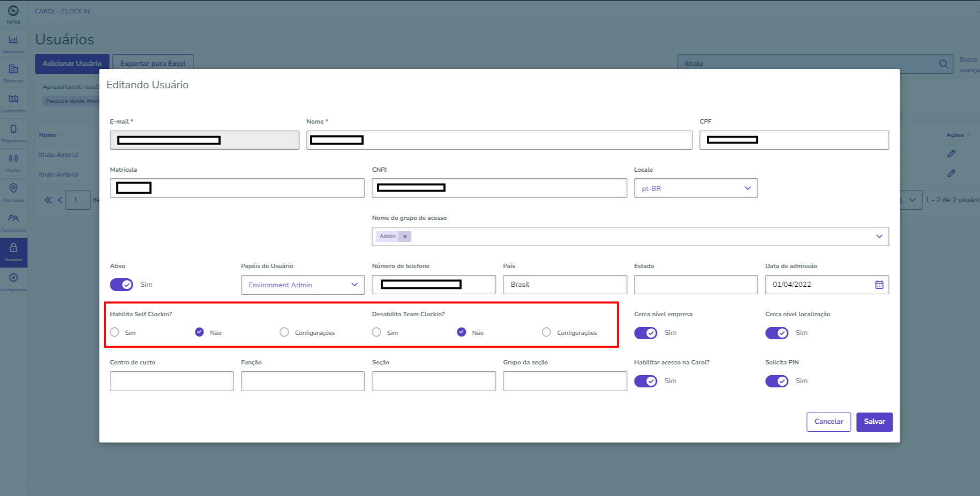Choose Configurações for Habilita Self Clockin

point(284,332)
